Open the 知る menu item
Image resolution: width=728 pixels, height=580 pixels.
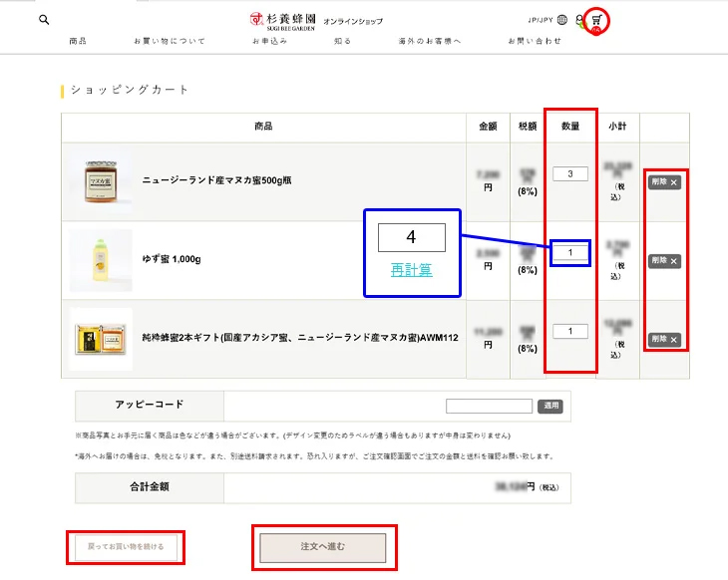[x=342, y=41]
